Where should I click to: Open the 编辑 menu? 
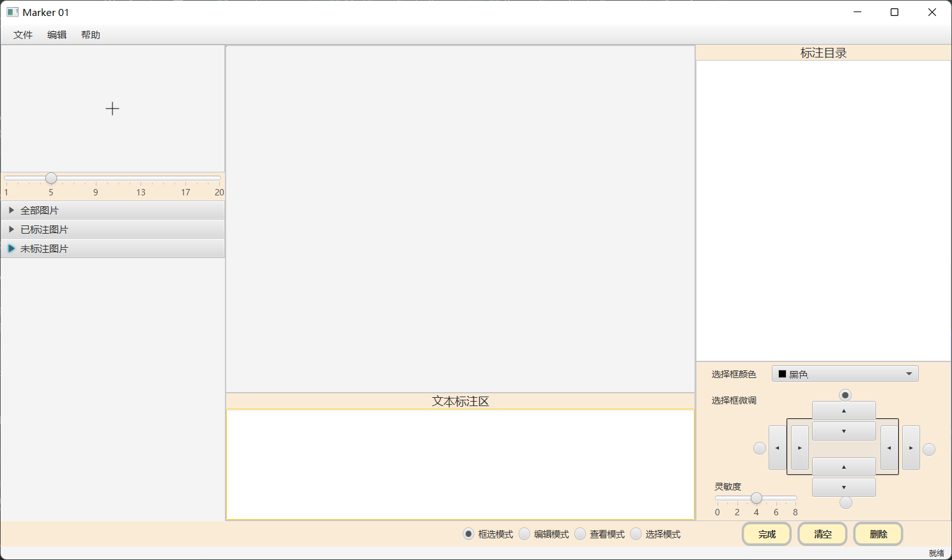pos(57,35)
